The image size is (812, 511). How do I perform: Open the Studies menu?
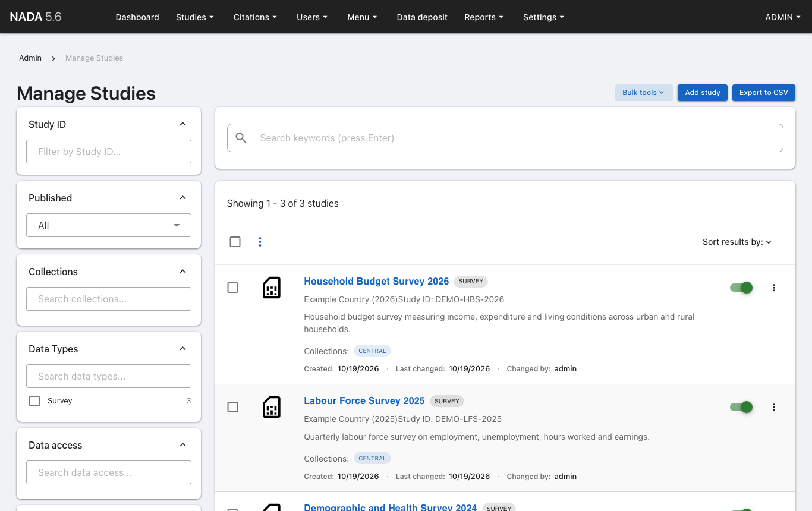click(195, 17)
